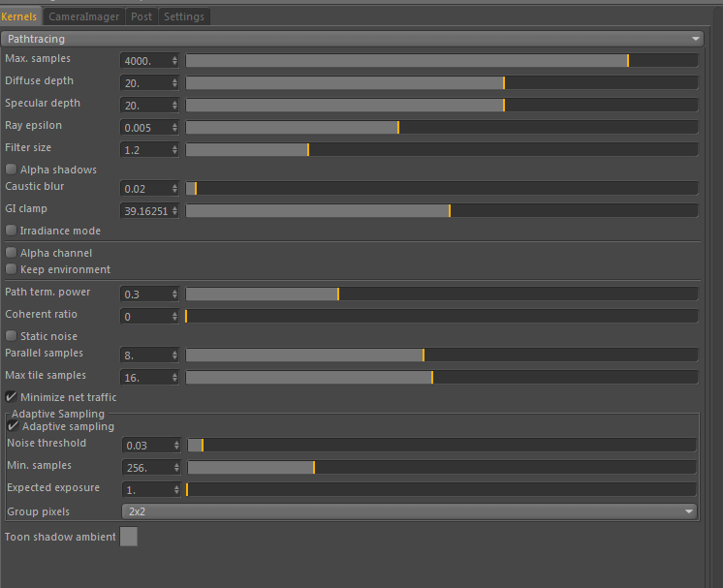
Task: Click the Specular depth stepper arrows
Action: click(174, 105)
